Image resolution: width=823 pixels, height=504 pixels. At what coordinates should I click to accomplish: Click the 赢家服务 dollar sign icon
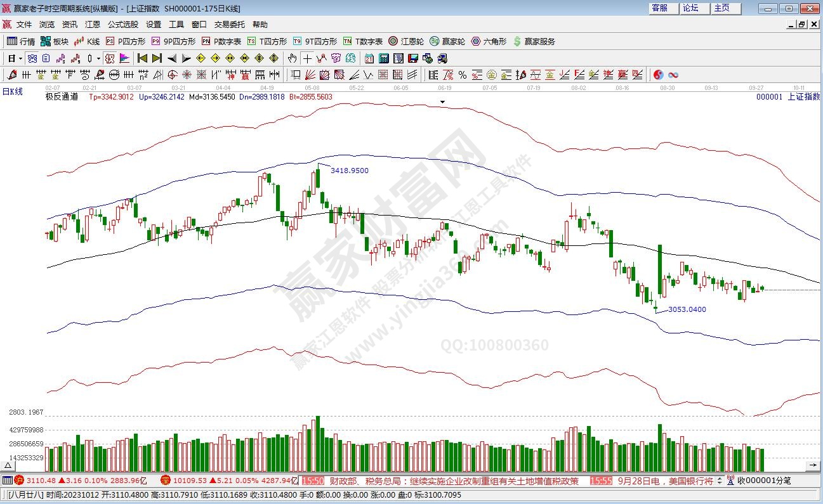(x=518, y=42)
